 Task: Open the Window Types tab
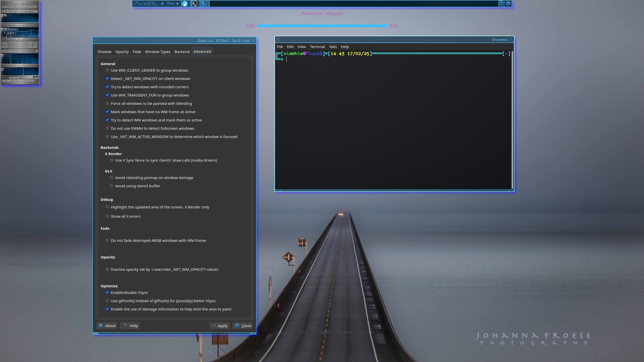click(157, 51)
